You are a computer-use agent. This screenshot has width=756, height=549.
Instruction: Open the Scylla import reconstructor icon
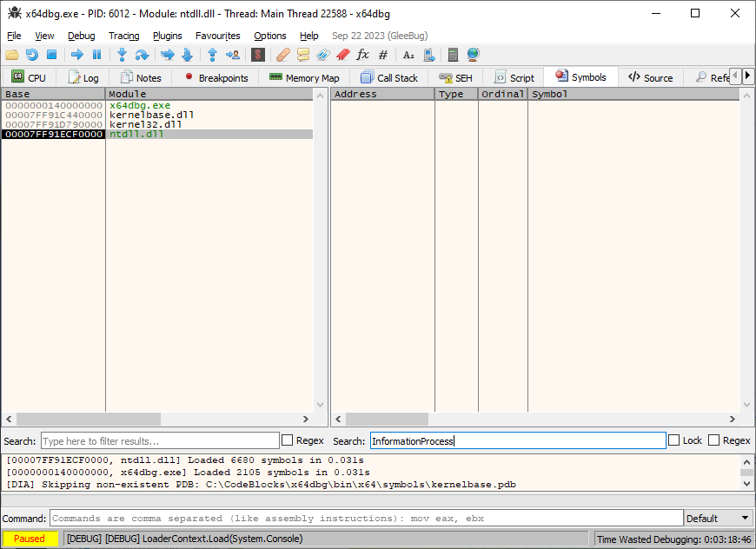(258, 55)
